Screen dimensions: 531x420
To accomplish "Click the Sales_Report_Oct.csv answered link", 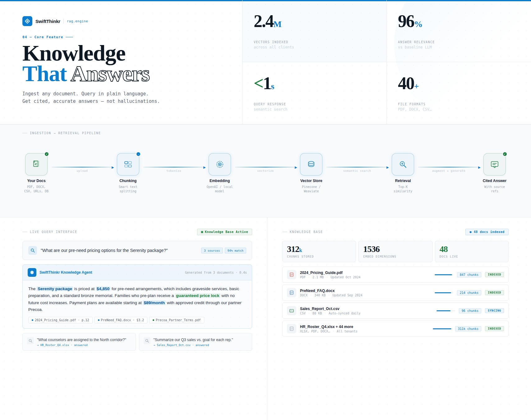I will [x=181, y=345].
